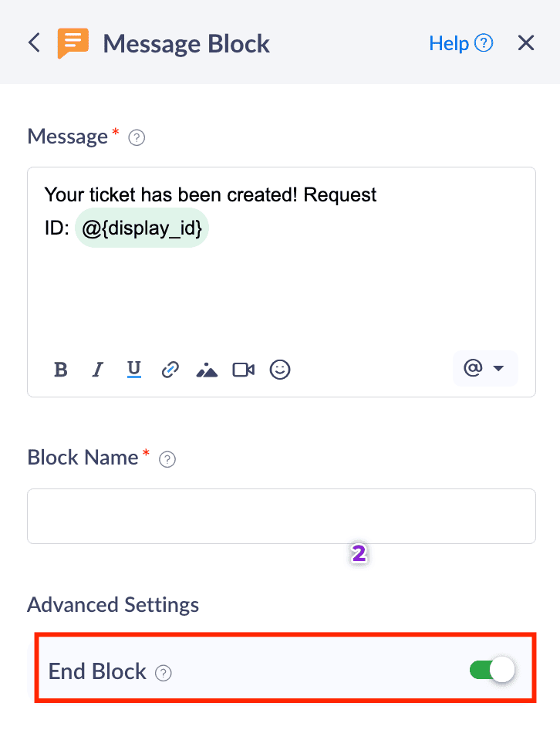Show the Block Name help tooltip
The image size is (560, 730).
pos(167,459)
